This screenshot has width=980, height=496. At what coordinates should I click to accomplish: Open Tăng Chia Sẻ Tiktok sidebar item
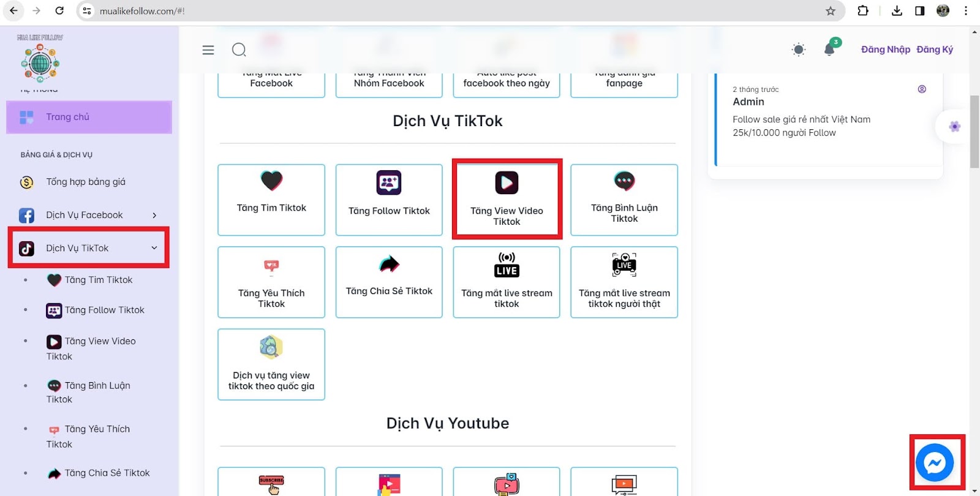99,473
